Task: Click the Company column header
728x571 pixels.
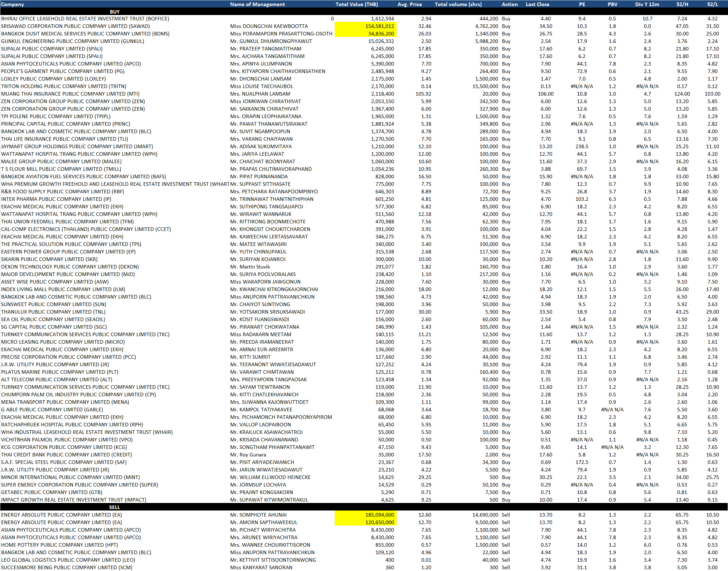Action: click(x=13, y=4)
